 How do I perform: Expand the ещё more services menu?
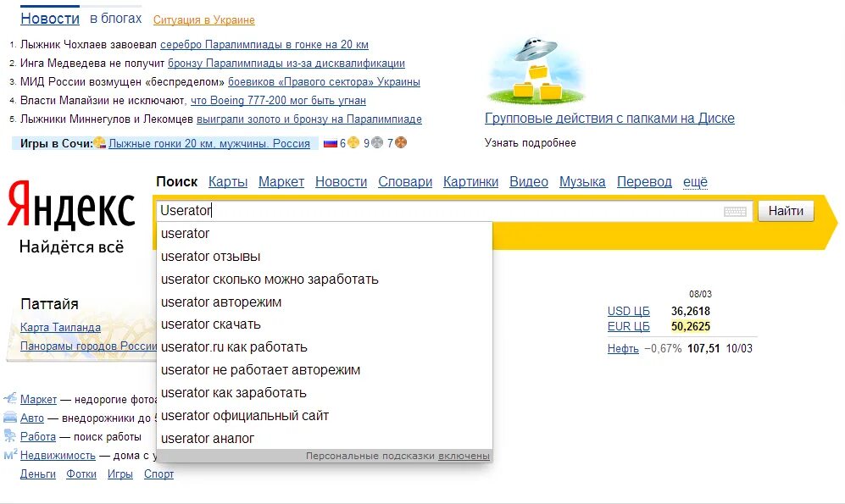695,182
